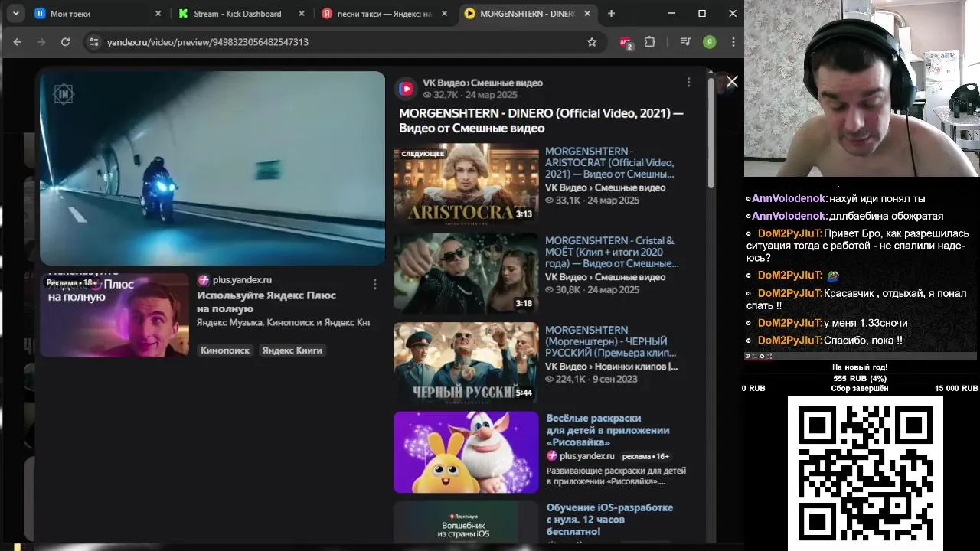Go back to the previous page
Image resolution: width=980 pixels, height=551 pixels.
18,42
